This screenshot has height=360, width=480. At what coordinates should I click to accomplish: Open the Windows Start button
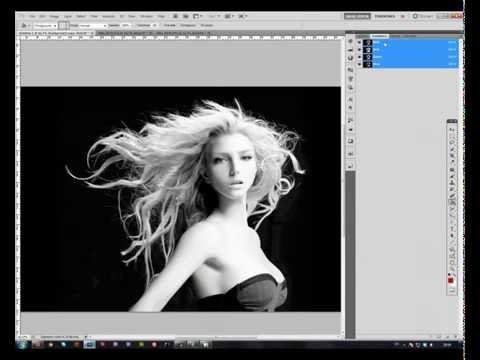[x=23, y=345]
